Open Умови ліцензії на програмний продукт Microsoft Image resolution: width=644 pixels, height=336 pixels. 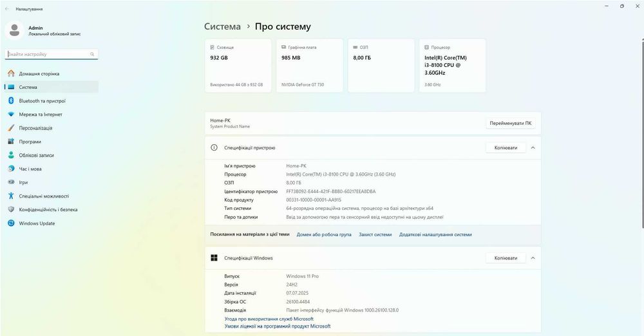[x=277, y=326]
